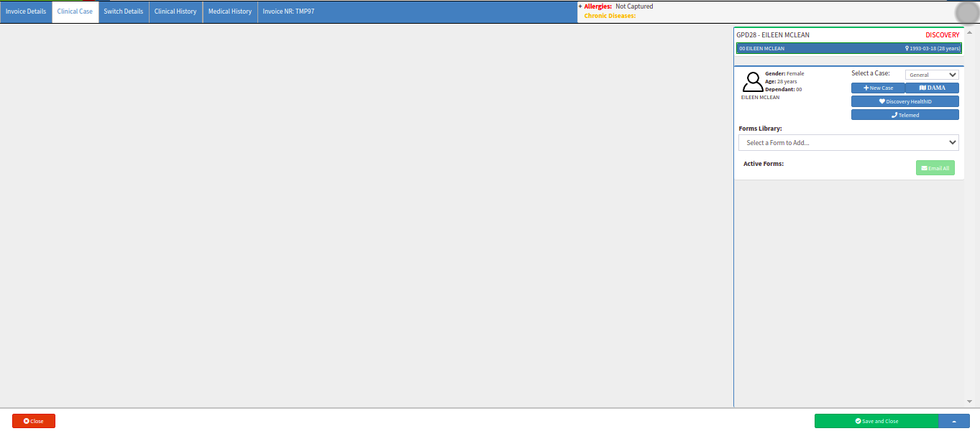Click the round grey icon top right

pyautogui.click(x=967, y=12)
